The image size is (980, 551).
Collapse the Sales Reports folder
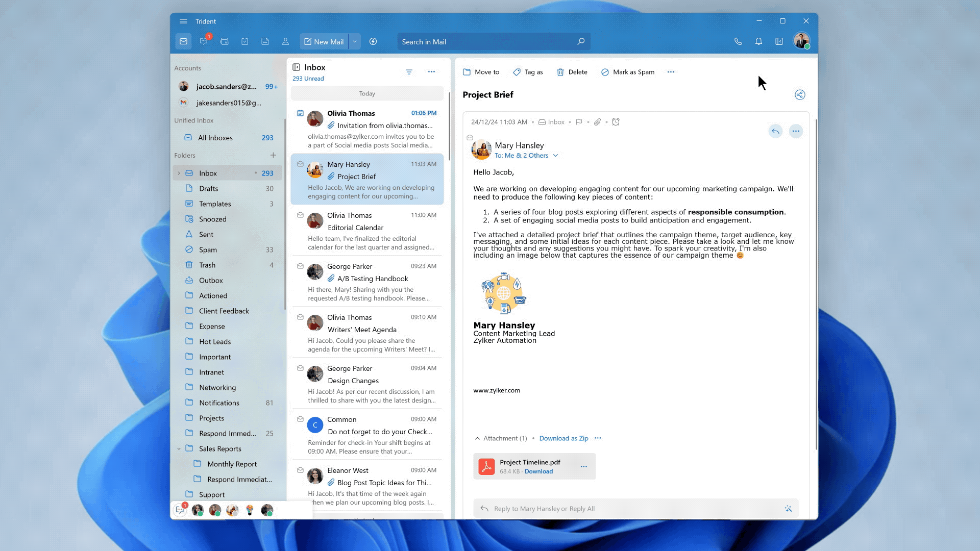point(179,449)
